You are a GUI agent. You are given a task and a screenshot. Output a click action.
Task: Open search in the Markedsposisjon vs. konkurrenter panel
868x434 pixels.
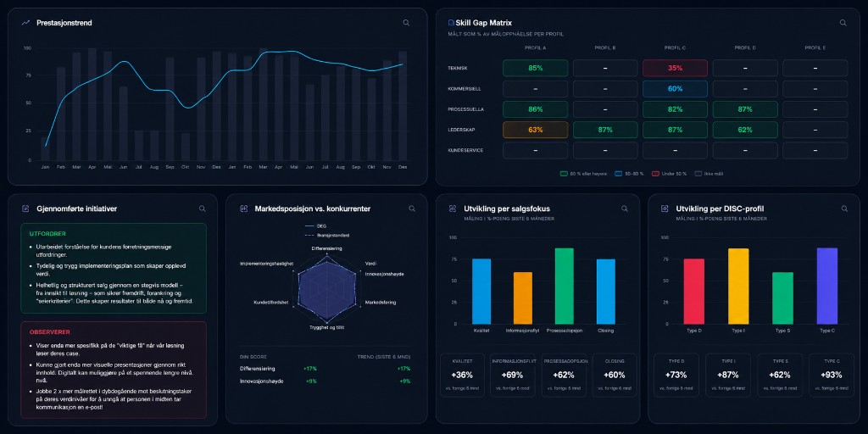click(412, 209)
